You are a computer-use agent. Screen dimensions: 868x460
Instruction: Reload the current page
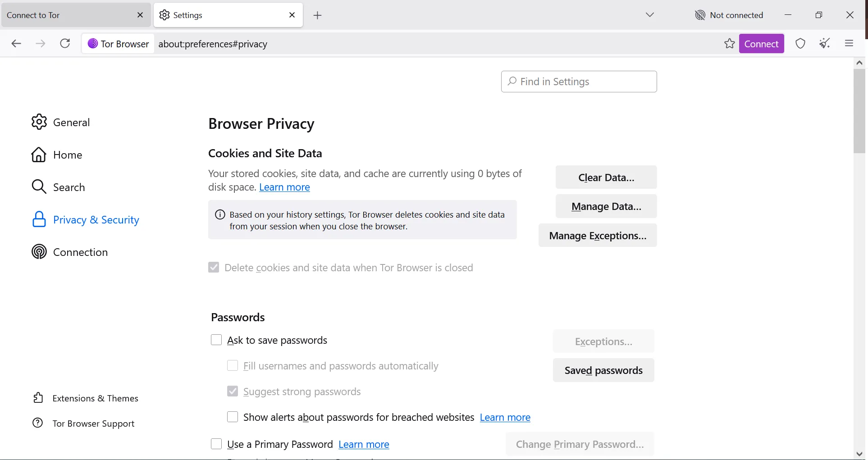pos(65,43)
